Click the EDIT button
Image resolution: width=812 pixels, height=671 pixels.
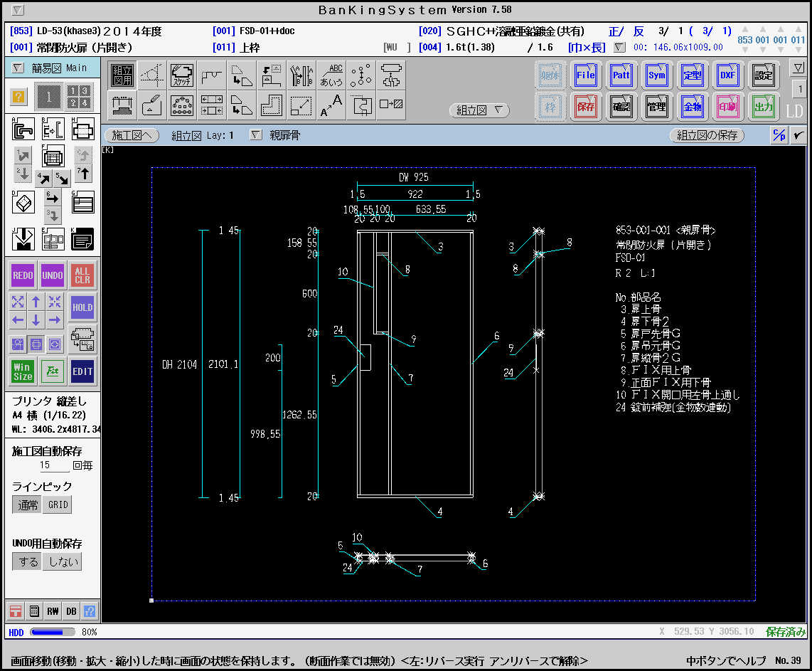pyautogui.click(x=82, y=371)
